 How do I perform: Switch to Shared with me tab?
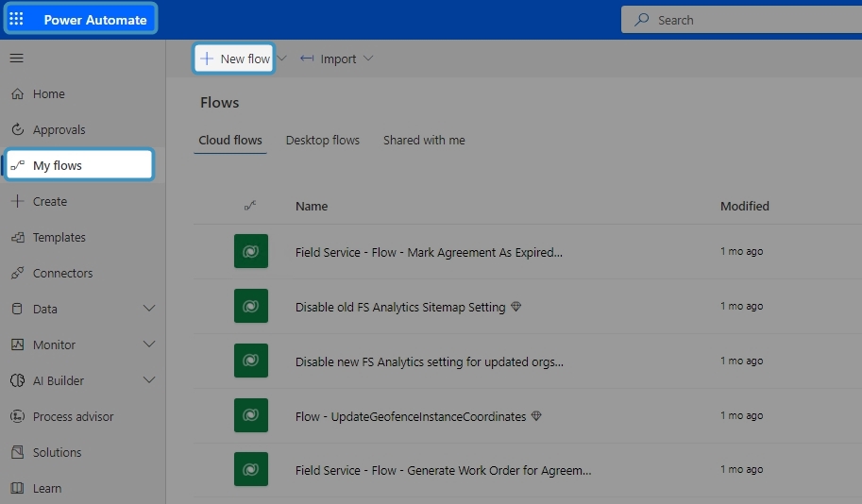click(x=424, y=140)
